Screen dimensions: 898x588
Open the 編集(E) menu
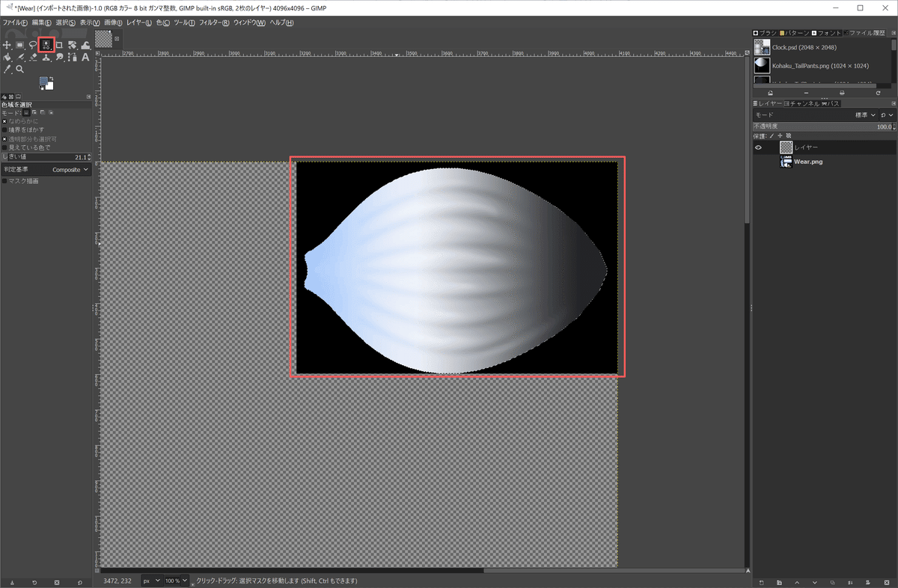[x=42, y=22]
